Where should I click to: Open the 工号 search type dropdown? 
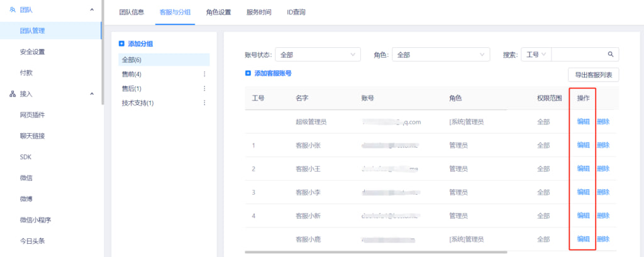536,55
